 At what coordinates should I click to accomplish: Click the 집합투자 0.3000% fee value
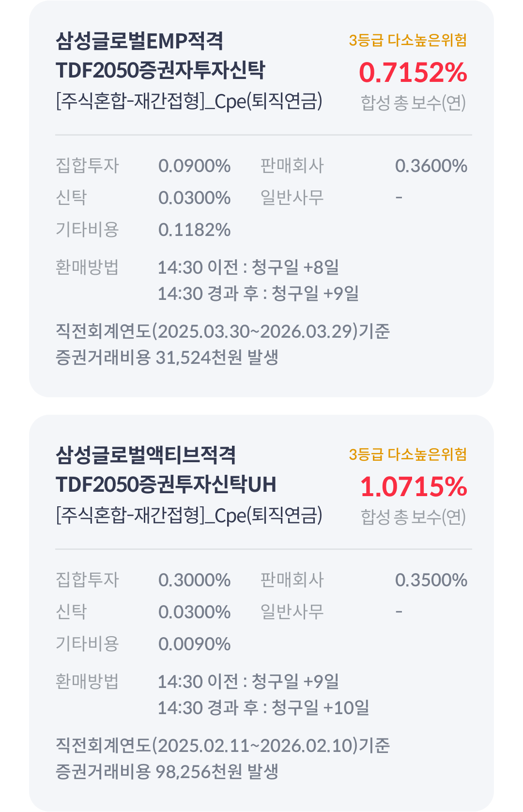[195, 580]
